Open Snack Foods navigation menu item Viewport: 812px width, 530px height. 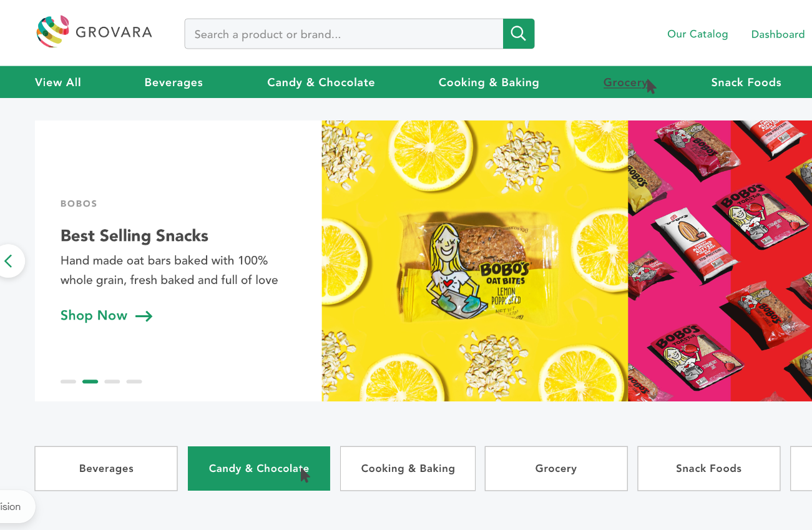coord(746,82)
